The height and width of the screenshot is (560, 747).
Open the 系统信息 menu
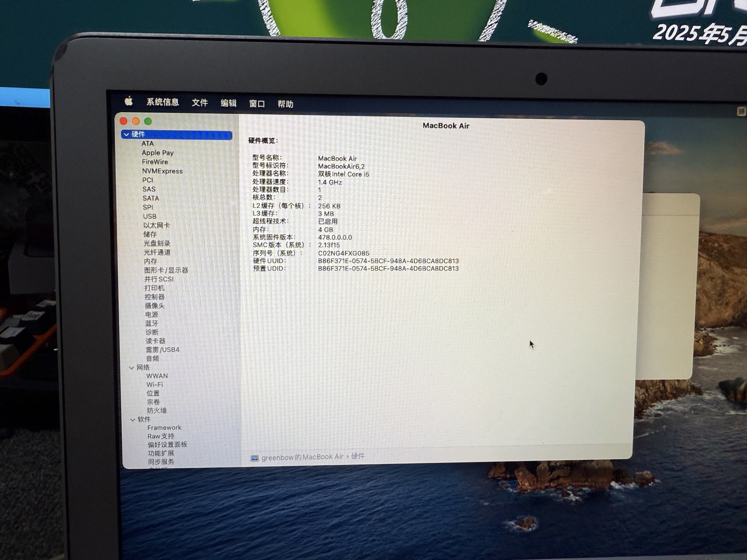(163, 102)
